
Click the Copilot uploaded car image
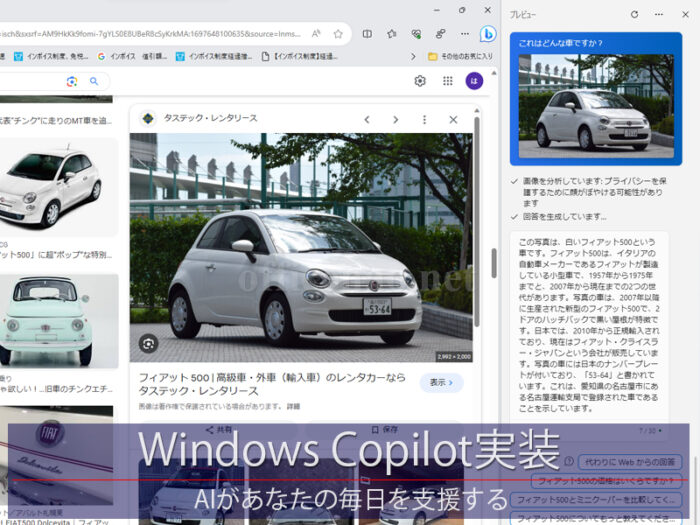tap(596, 106)
